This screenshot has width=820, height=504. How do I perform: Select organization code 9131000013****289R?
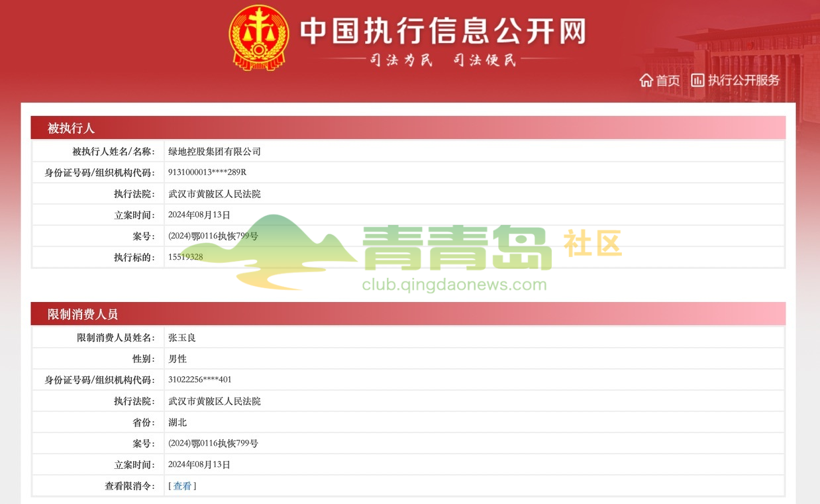click(x=207, y=172)
